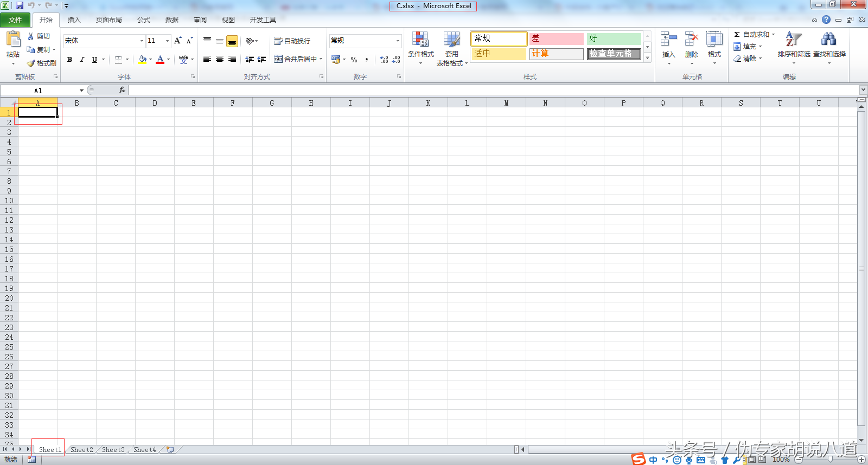The height and width of the screenshot is (465, 868).
Task: Switch to the Sheet2 worksheet tab
Action: 81,450
